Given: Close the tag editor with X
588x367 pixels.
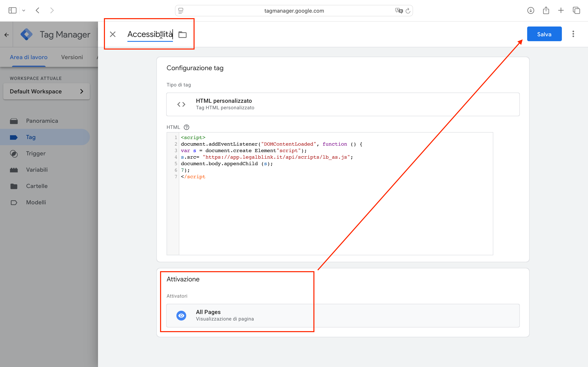Looking at the screenshot, I should [x=112, y=34].
